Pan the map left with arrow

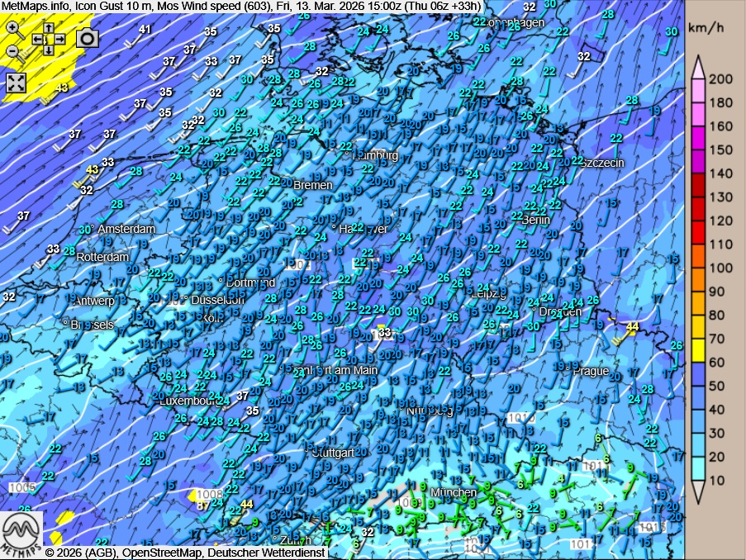pos(37,39)
